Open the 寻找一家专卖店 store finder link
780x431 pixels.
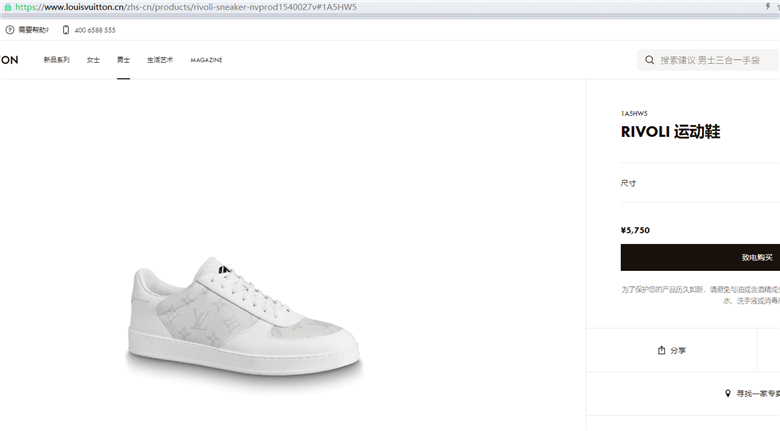[x=758, y=394]
